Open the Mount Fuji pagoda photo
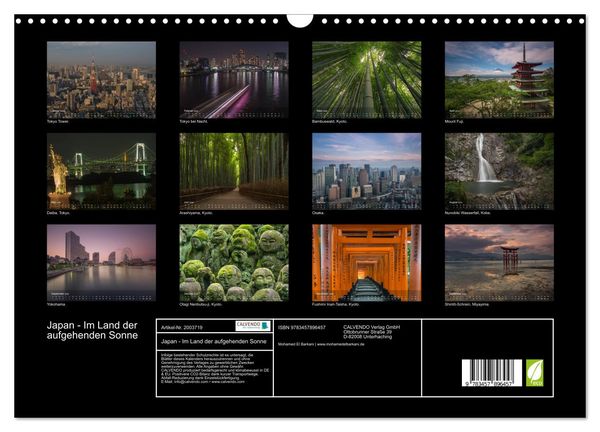600x432 pixels. [x=499, y=80]
